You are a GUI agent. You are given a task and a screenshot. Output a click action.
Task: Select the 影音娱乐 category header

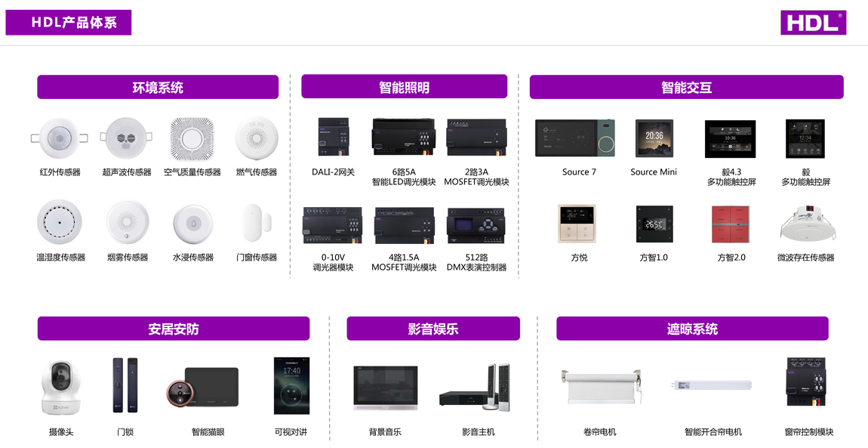coord(433,329)
